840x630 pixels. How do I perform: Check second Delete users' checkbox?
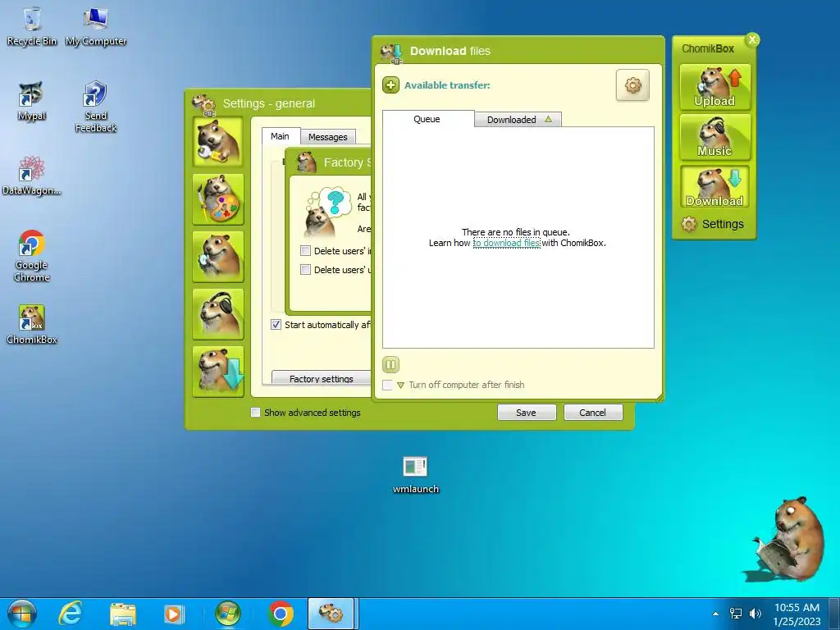[x=305, y=269]
